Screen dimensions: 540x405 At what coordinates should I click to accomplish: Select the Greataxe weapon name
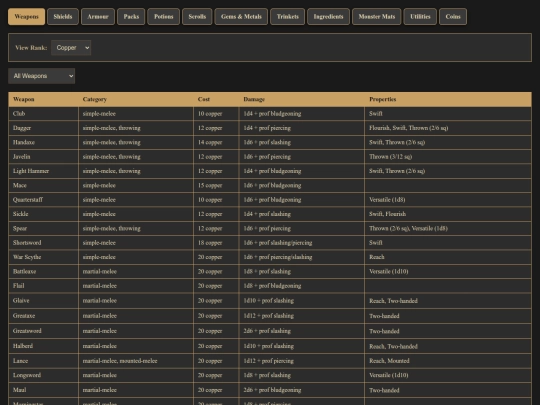pyautogui.click(x=24, y=316)
